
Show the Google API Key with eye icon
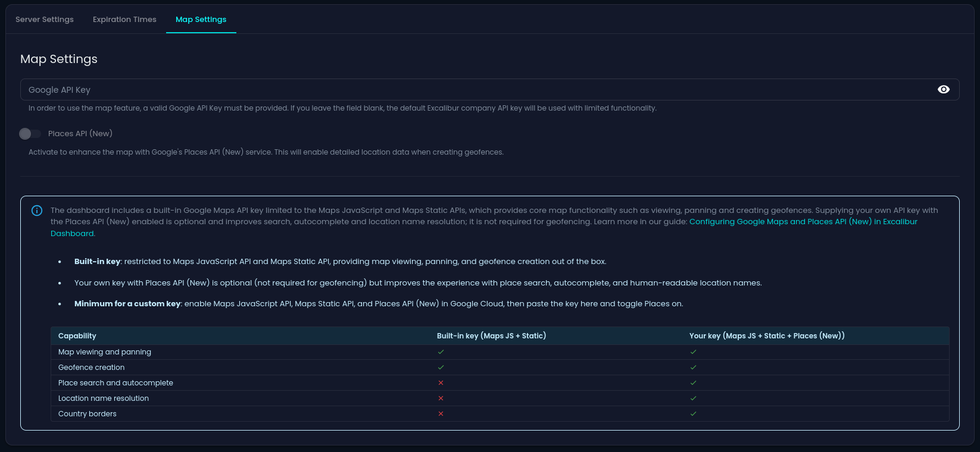944,89
